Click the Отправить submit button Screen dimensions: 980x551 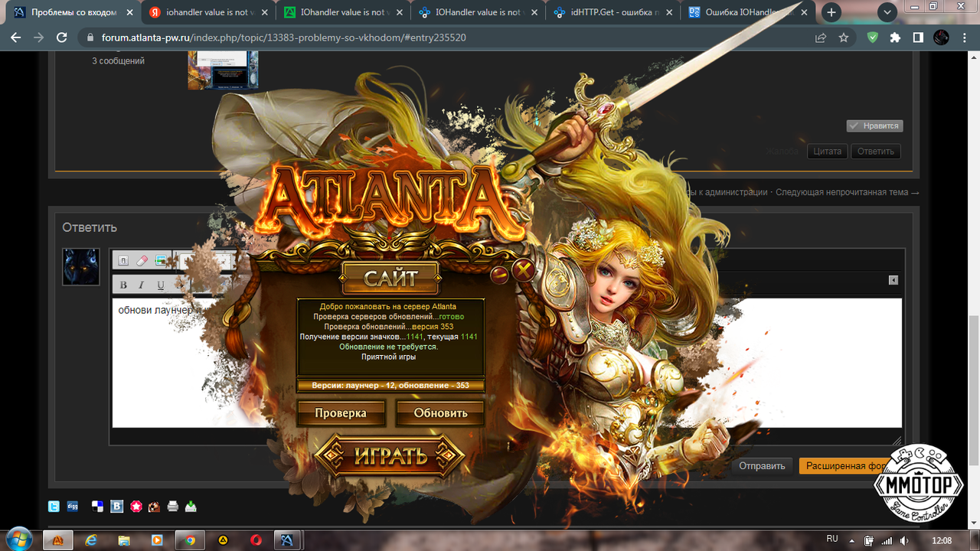762,466
